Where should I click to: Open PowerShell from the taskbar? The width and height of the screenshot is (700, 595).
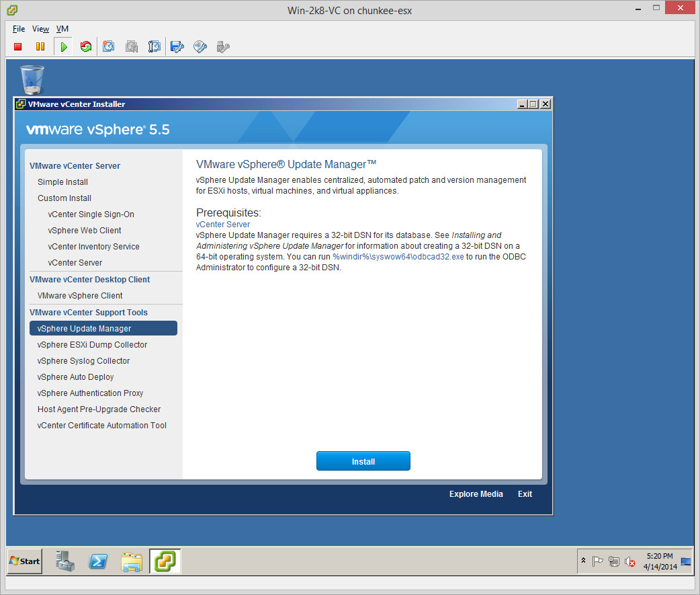tap(98, 561)
